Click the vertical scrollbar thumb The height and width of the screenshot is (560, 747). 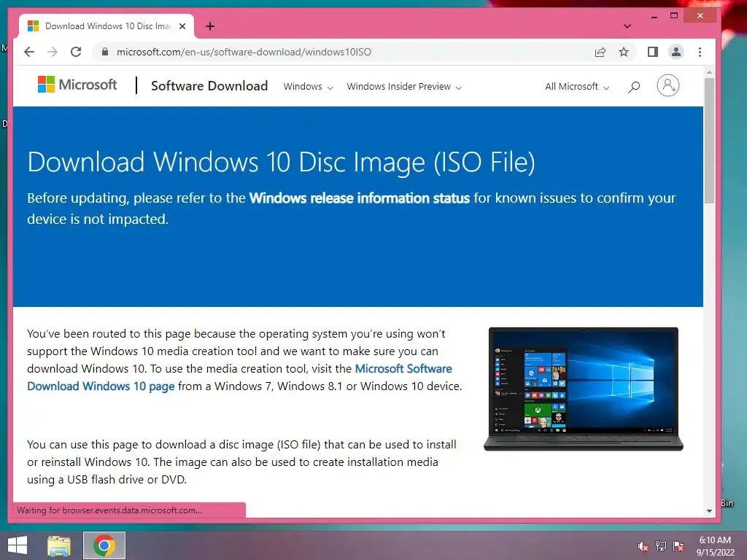[x=709, y=141]
